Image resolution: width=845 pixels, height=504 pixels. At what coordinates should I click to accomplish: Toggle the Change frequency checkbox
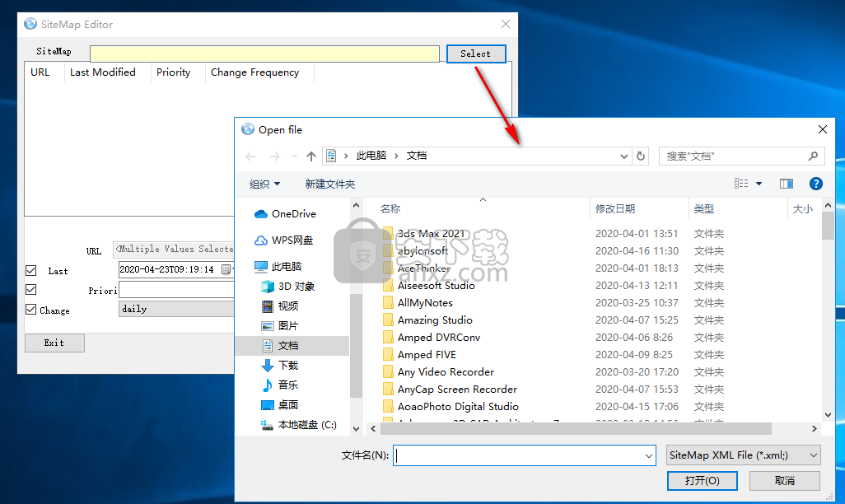(x=31, y=310)
